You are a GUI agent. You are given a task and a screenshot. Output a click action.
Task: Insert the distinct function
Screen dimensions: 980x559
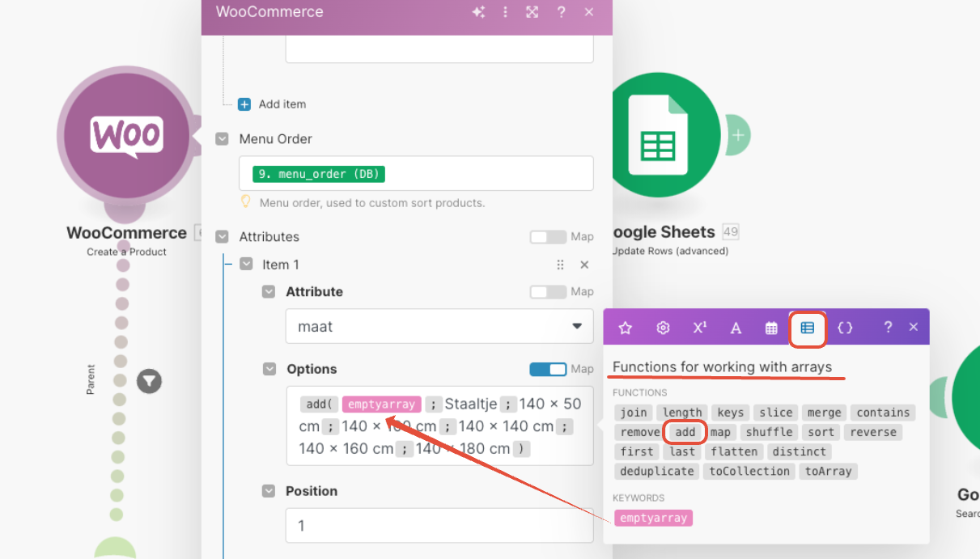coord(800,451)
